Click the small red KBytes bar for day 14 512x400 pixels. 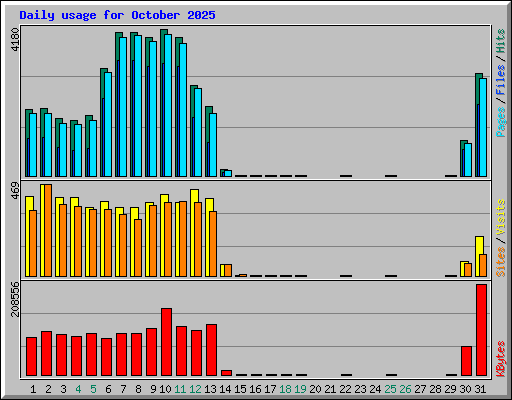(226, 373)
